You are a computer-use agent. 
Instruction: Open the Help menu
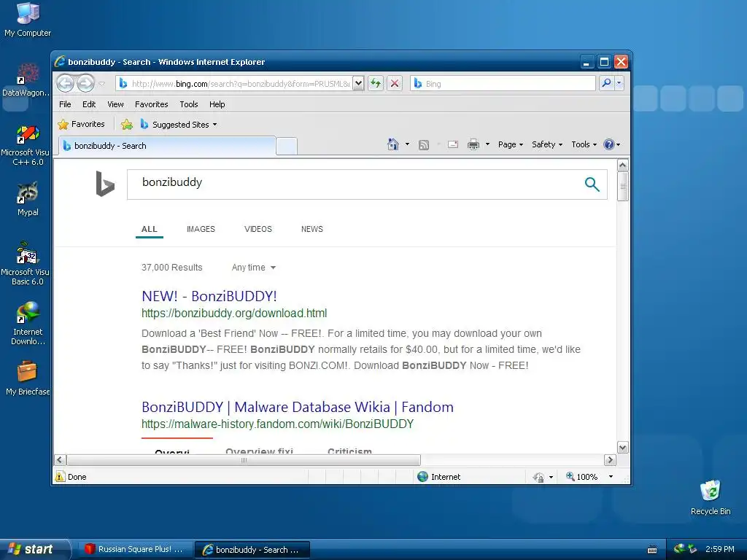point(217,104)
